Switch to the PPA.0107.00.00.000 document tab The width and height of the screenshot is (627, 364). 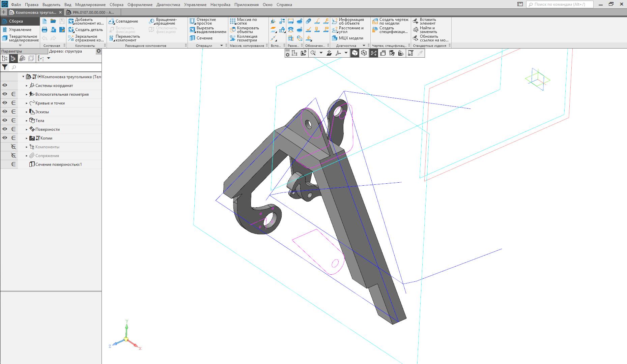[x=91, y=12]
